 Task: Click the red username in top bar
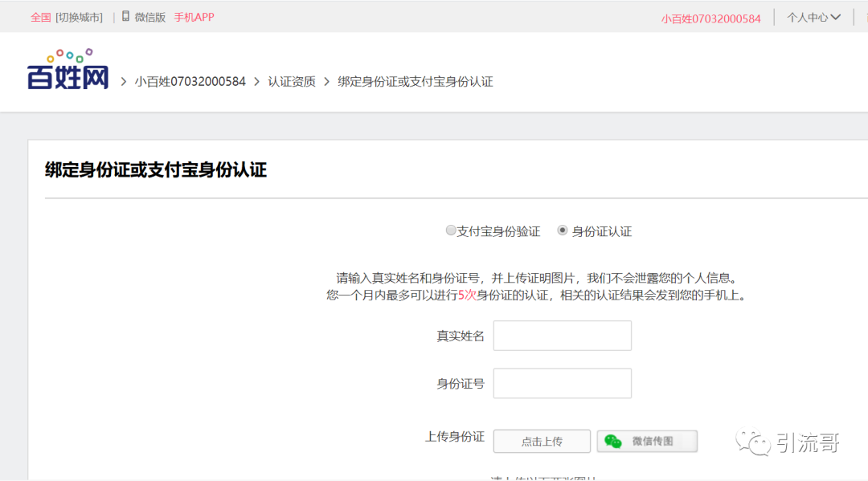pyautogui.click(x=710, y=18)
